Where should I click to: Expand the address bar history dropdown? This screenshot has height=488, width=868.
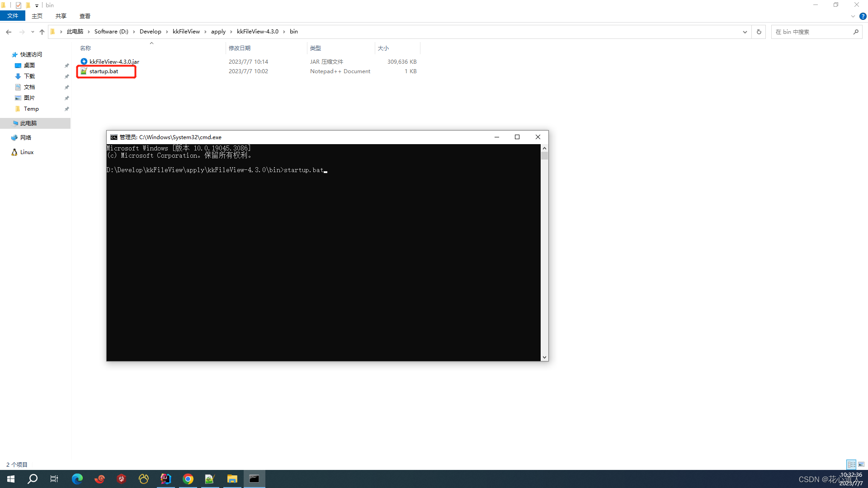[x=745, y=32]
